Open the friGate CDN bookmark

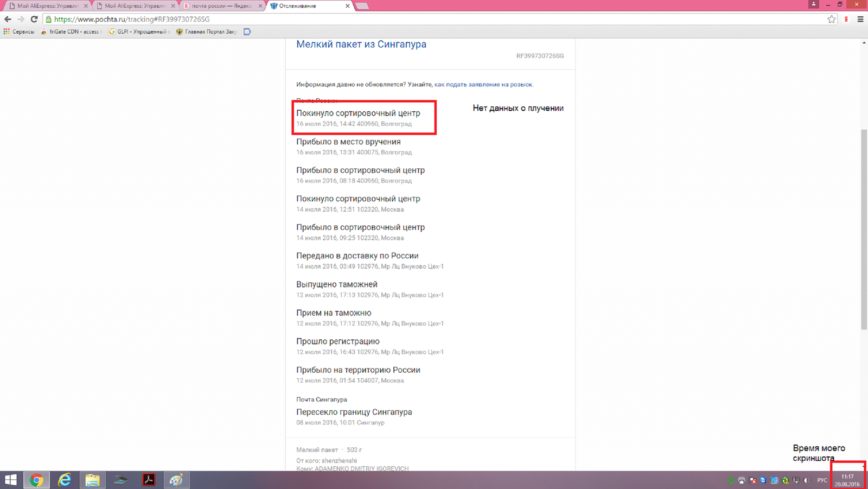pos(71,31)
